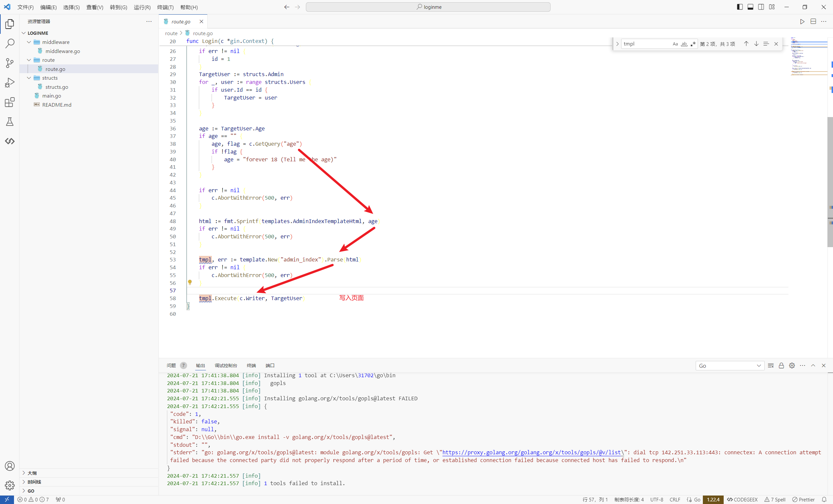This screenshot has width=833, height=504.
Task: Collapse the LOGINME root folder
Action: pos(24,33)
